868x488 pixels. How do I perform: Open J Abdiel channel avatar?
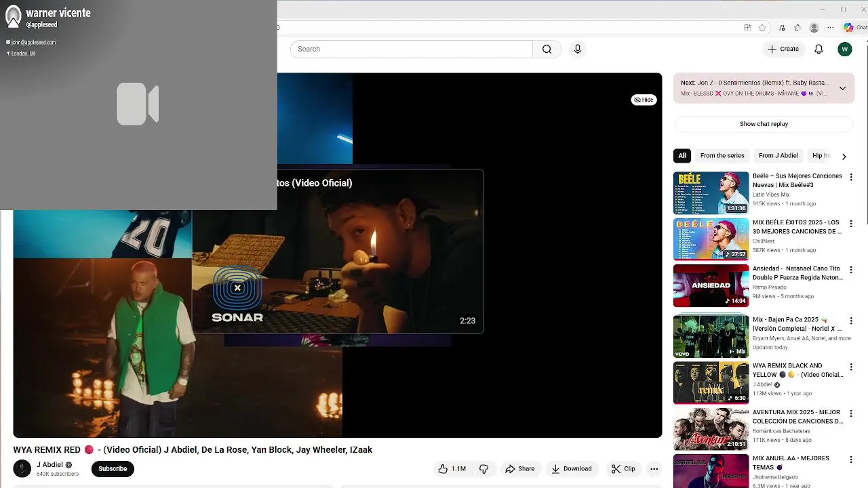click(22, 468)
